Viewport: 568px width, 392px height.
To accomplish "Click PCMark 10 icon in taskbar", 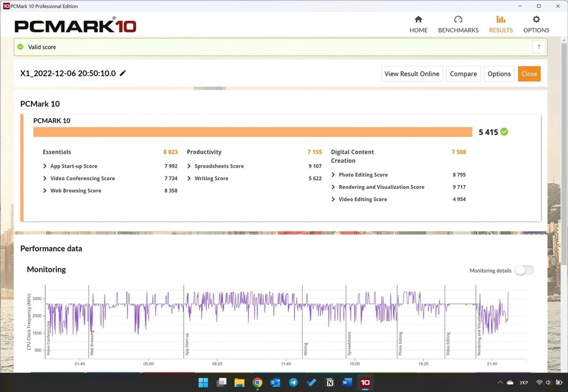I will (x=365, y=383).
